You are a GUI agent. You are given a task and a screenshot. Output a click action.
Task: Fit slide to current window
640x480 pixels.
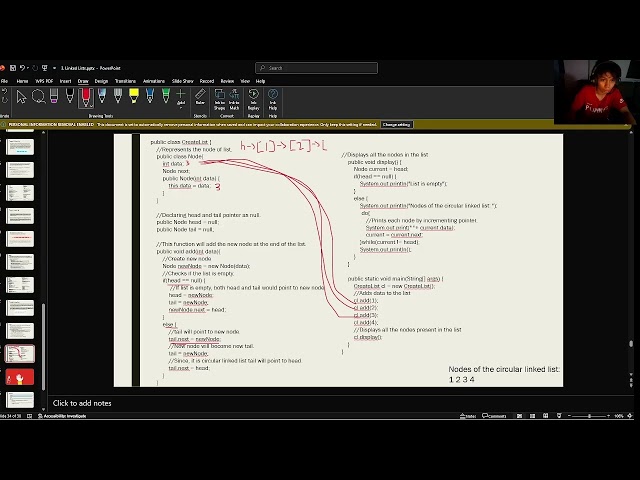tap(630, 416)
